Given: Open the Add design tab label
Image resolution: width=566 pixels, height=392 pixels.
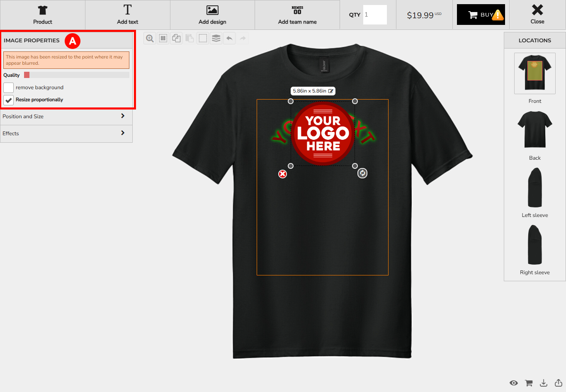Looking at the screenshot, I should tap(212, 22).
